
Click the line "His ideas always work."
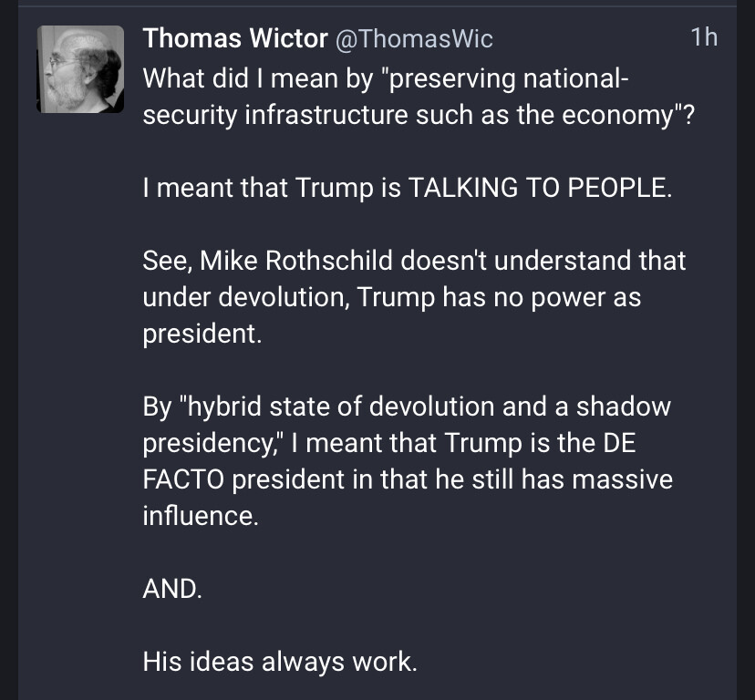279,662
